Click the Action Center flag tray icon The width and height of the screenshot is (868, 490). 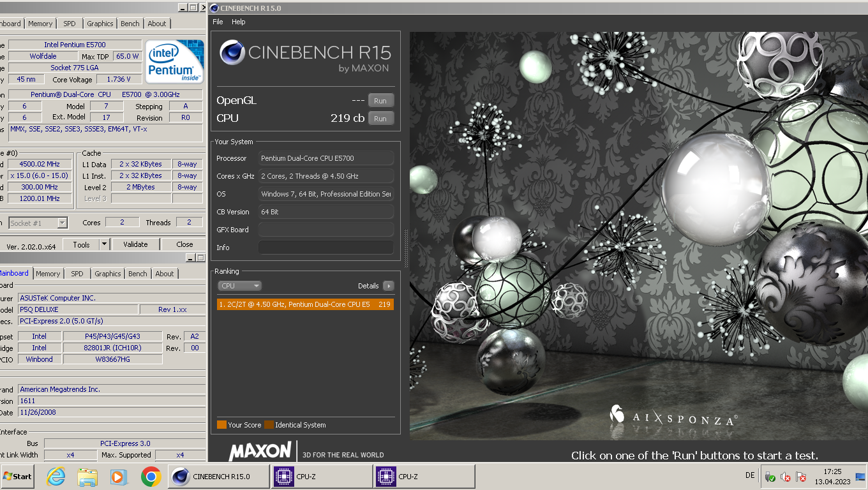pyautogui.click(x=801, y=477)
